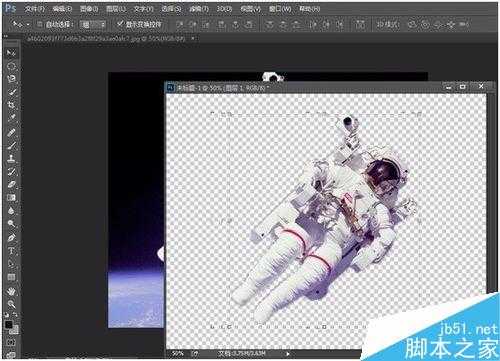This screenshot has height=361, width=500.
Task: Open the background color picker
Action: (x=15, y=330)
